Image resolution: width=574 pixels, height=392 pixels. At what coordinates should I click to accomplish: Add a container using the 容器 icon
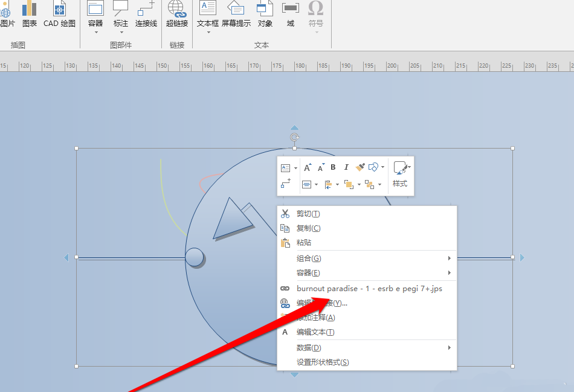(x=95, y=13)
